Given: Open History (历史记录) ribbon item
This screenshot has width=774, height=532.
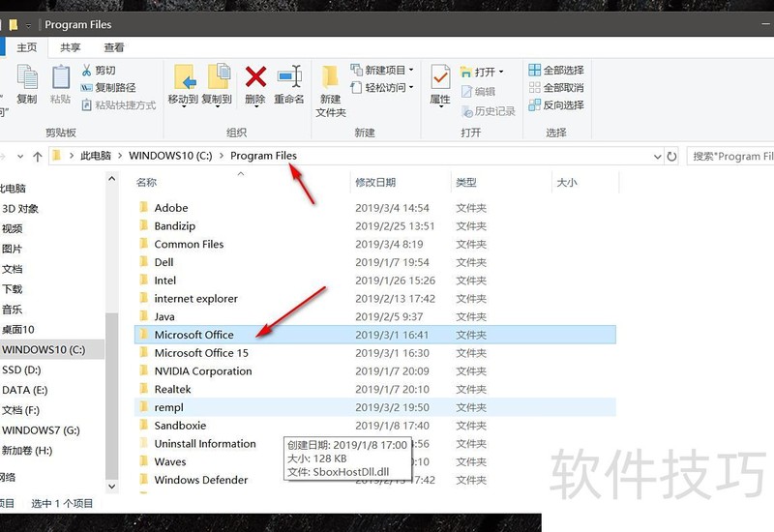Looking at the screenshot, I should 489,111.
